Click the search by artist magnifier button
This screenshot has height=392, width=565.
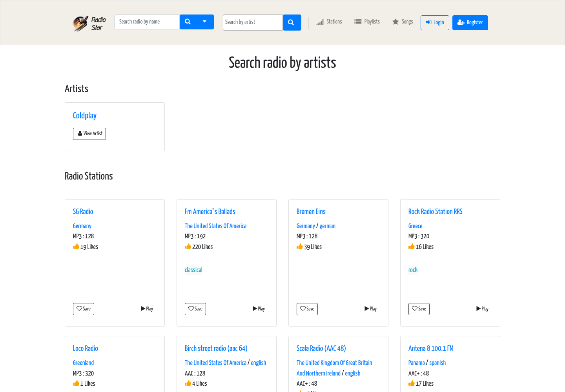point(292,22)
